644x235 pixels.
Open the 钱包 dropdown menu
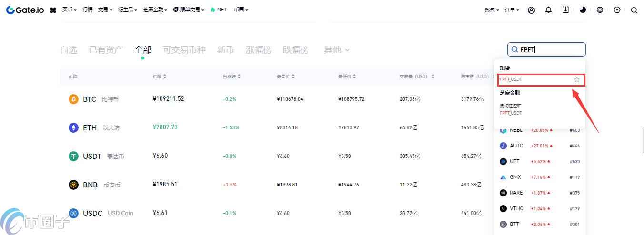[x=492, y=10]
